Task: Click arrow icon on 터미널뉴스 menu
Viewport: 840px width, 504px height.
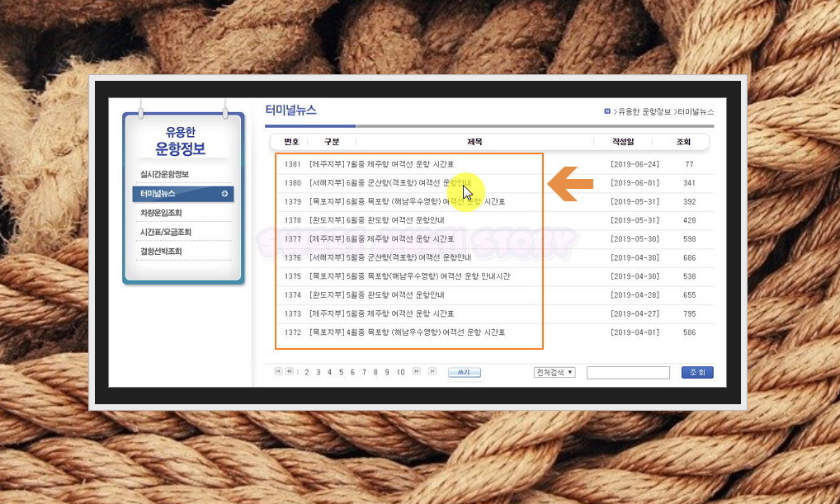Action: point(224,194)
